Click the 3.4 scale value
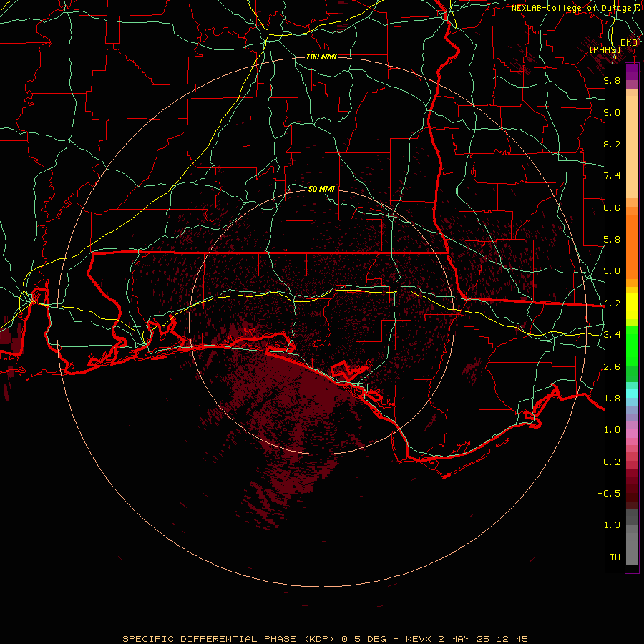644x644 pixels. [x=612, y=335]
